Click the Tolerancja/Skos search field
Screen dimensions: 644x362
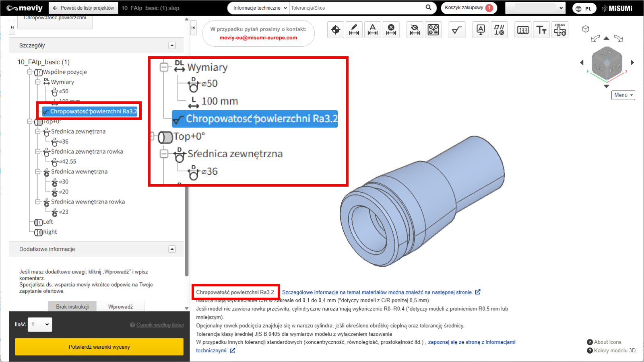[356, 8]
